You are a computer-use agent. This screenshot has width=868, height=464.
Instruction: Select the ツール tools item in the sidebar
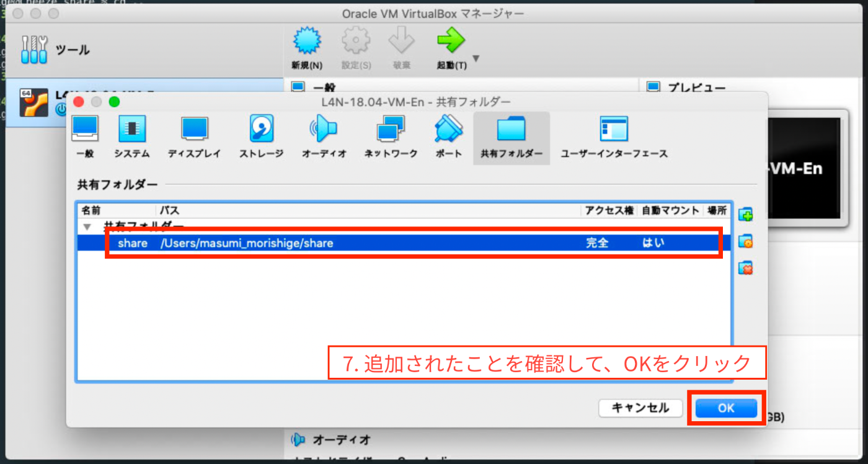click(x=56, y=50)
